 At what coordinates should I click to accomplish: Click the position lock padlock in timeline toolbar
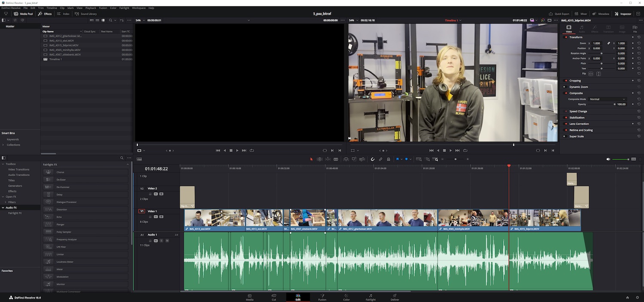point(389,159)
